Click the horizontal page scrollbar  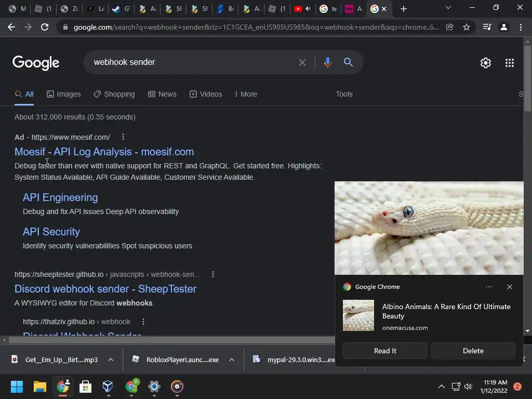171,340
